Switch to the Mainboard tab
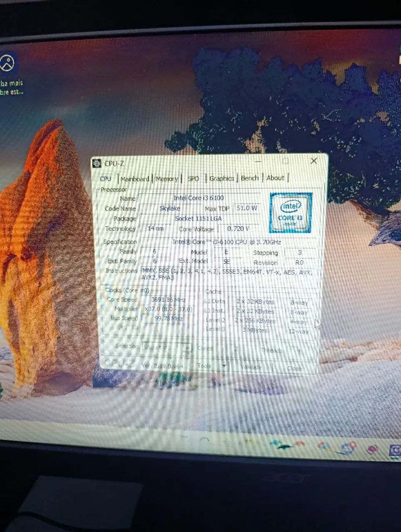This screenshot has height=532, width=401. (135, 179)
